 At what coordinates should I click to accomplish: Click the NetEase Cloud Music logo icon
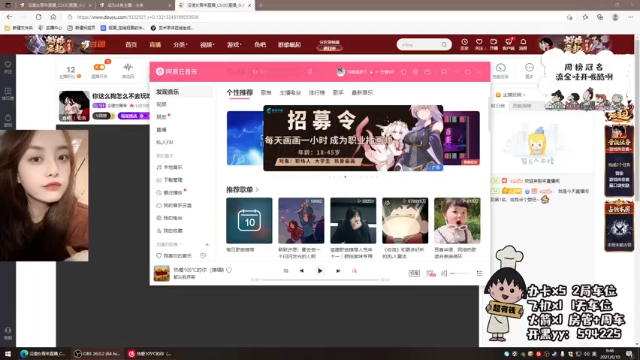(x=160, y=71)
